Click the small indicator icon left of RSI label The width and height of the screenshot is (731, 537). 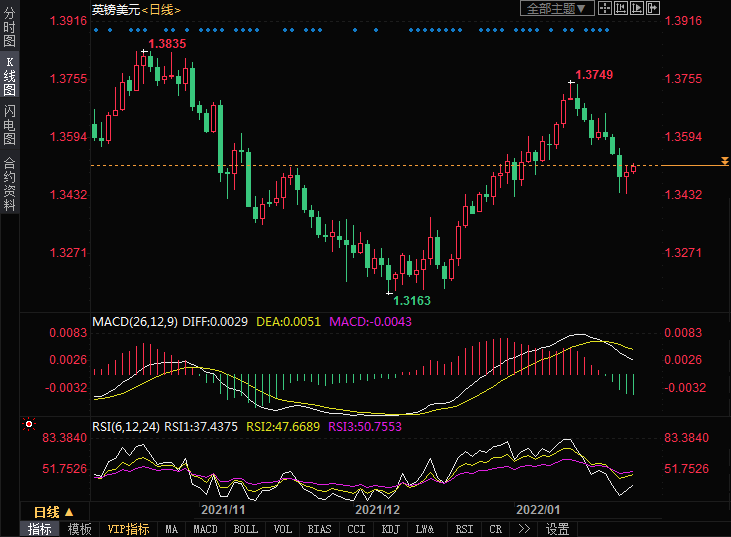(x=28, y=425)
